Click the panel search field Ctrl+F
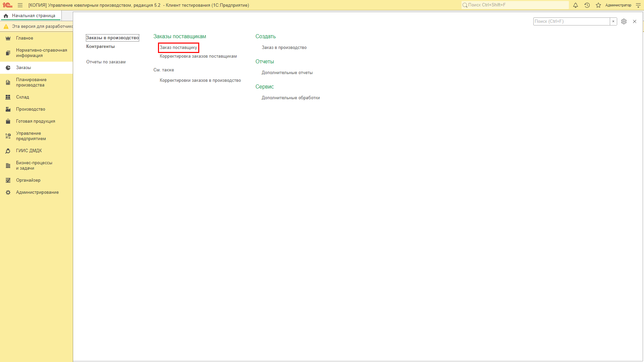Image resolution: width=644 pixels, height=362 pixels. point(572,21)
